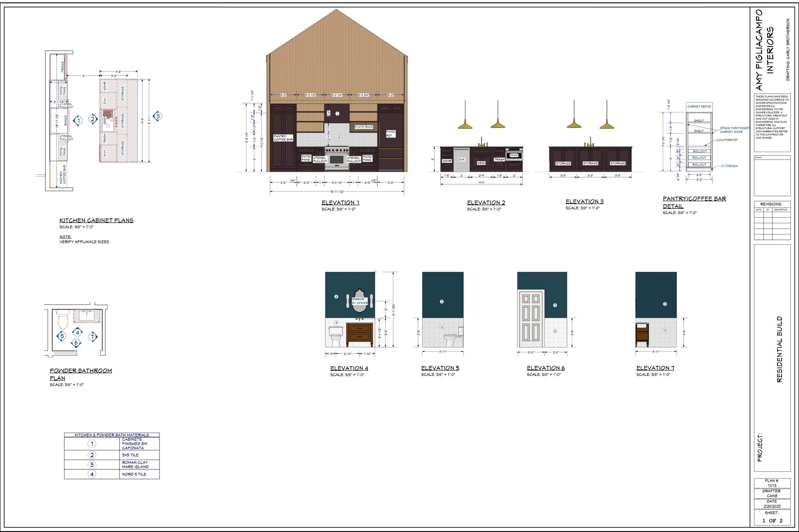Screen dimensions: 799x532
Task: Click hexagon 1 in materials table
Action: pos(92,444)
